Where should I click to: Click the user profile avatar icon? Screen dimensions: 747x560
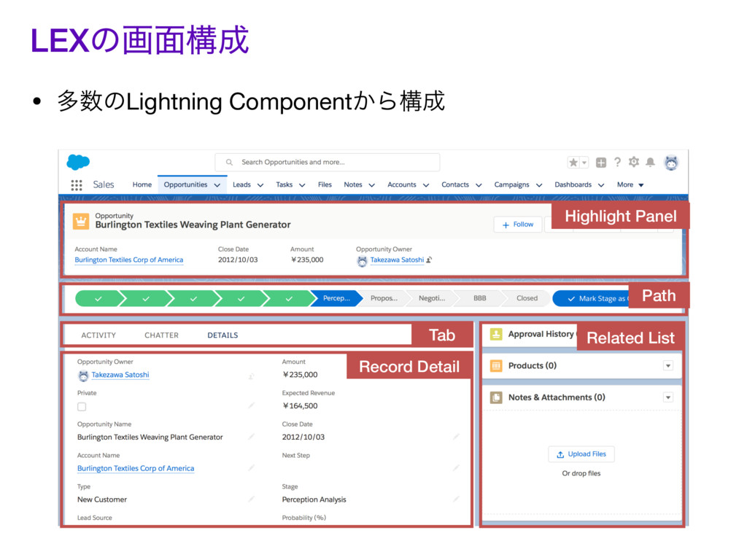click(x=671, y=163)
